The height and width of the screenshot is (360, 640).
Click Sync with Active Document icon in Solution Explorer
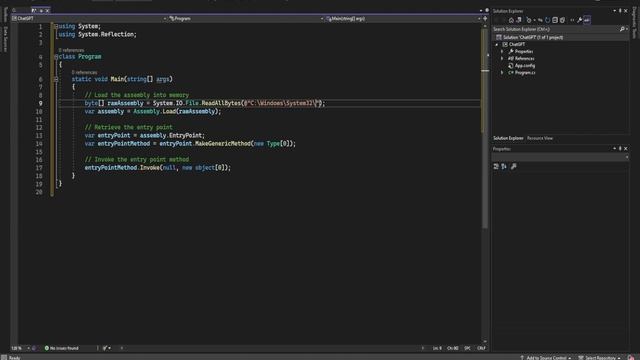pos(540,20)
